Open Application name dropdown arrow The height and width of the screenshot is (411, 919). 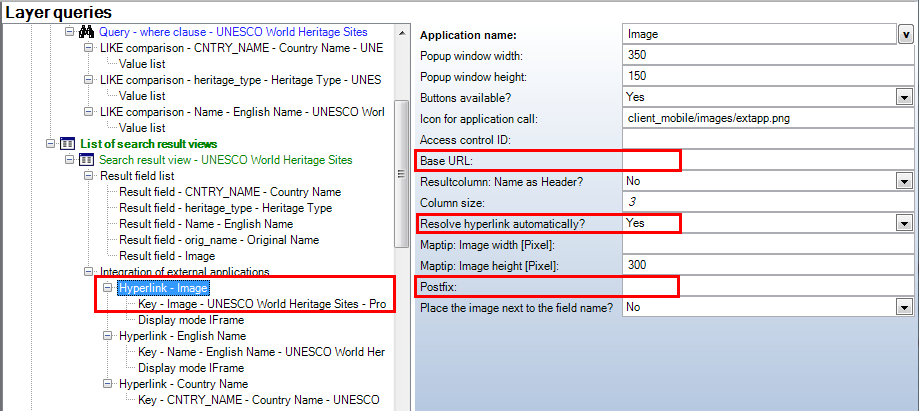click(x=905, y=34)
